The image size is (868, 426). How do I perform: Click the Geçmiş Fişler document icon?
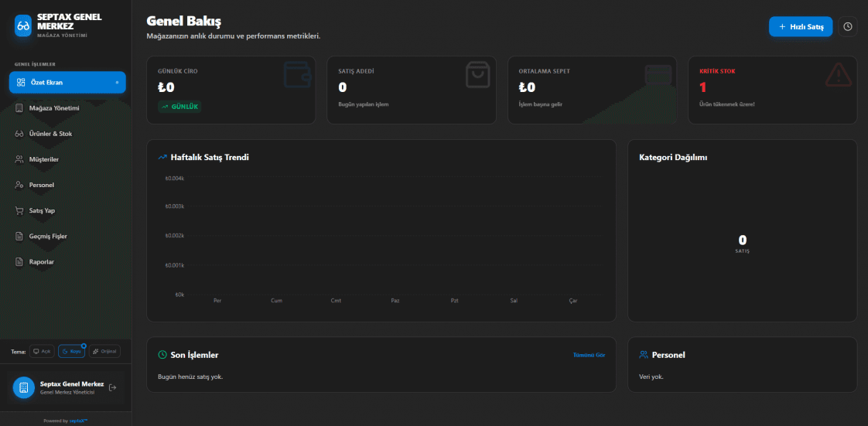pos(19,237)
